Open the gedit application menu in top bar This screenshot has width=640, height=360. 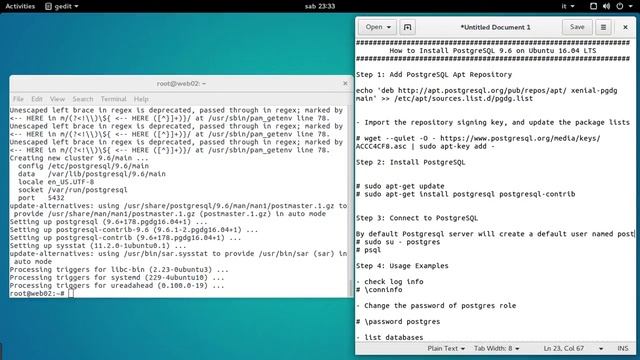[x=62, y=6]
